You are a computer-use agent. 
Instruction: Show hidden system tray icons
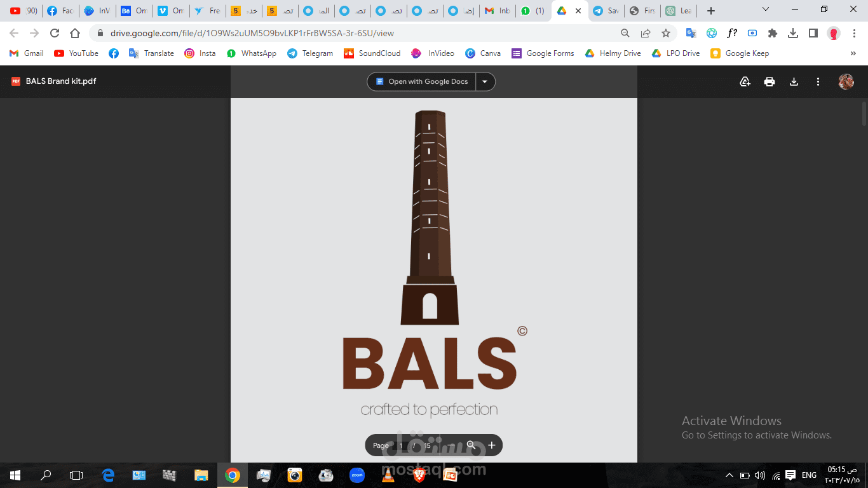[729, 475]
